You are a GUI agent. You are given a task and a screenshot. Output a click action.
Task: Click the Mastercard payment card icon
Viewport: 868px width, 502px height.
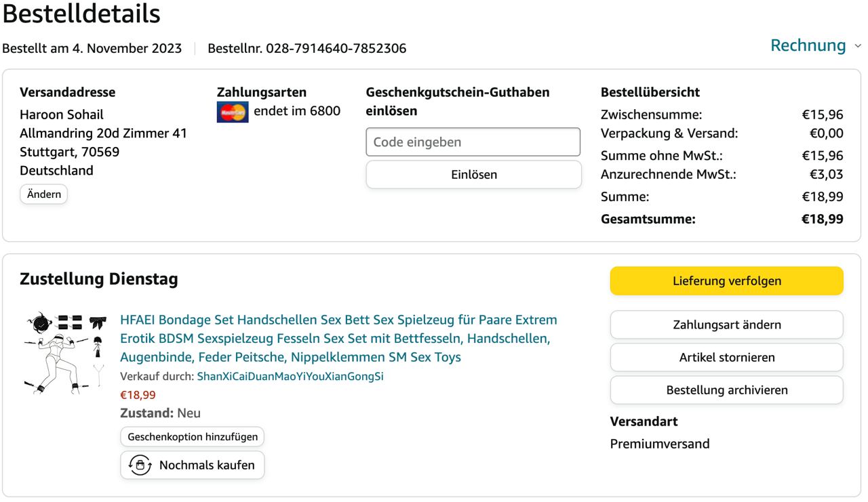click(x=233, y=112)
